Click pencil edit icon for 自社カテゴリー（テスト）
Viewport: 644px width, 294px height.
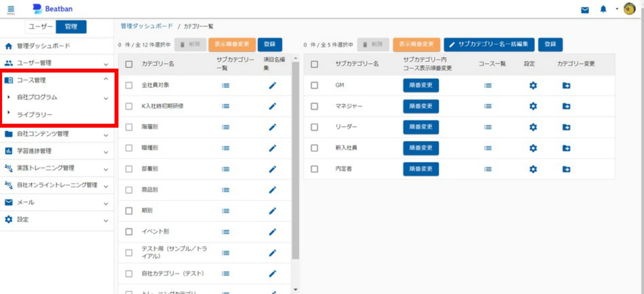coord(273,274)
